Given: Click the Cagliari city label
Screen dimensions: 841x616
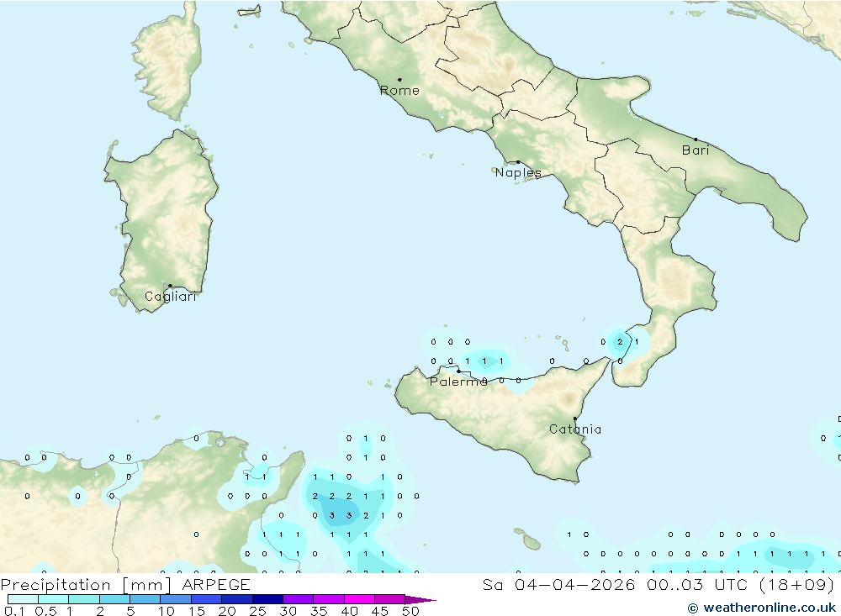Looking at the screenshot, I should coord(171,297).
